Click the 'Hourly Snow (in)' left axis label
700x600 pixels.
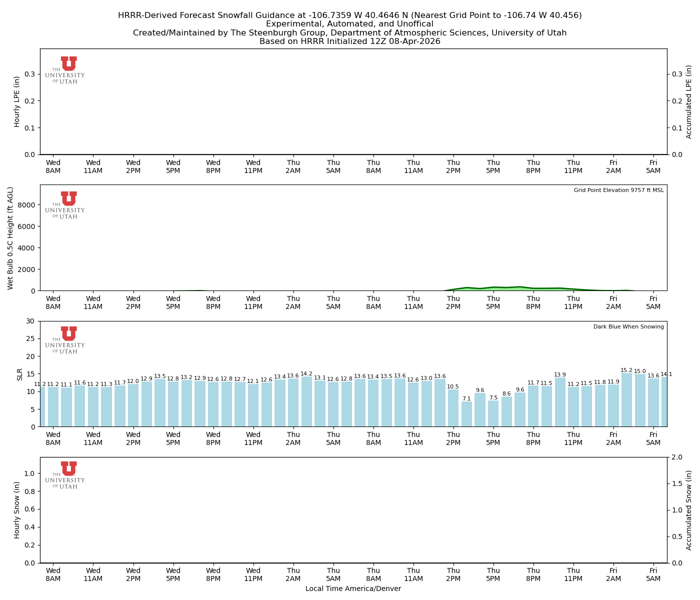[x=17, y=510]
